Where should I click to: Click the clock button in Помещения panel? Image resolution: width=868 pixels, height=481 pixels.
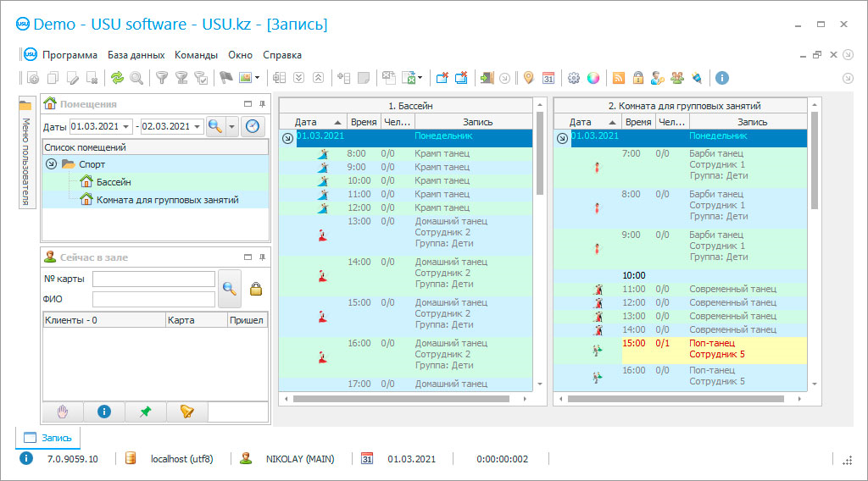(253, 127)
